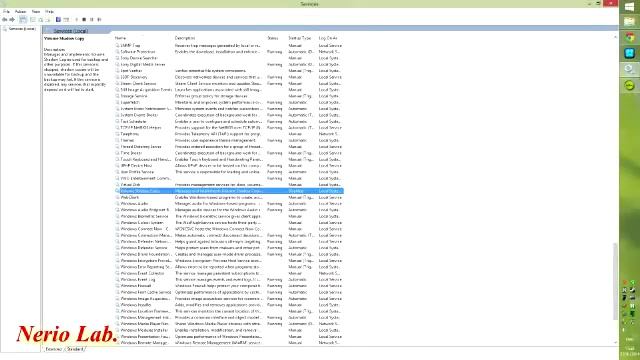Click the Refresh toolbar icon
Screen dimensions: 640x360
tap(41, 20)
